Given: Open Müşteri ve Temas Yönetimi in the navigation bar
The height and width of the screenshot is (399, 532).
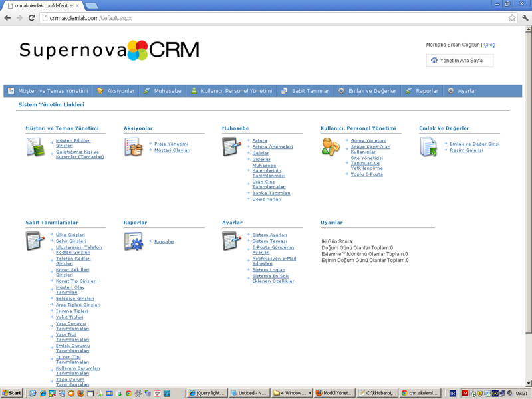Looking at the screenshot, I should (x=48, y=91).
